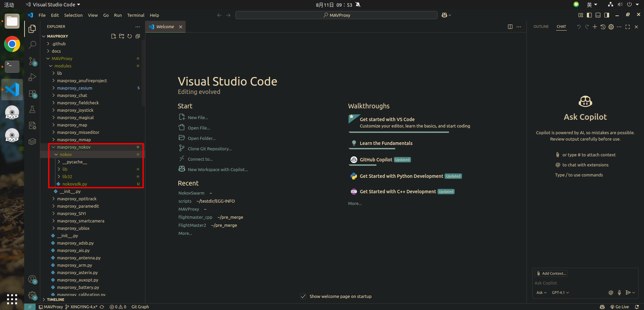Open recent project NokovSwarm
644x310 pixels.
coord(191,193)
